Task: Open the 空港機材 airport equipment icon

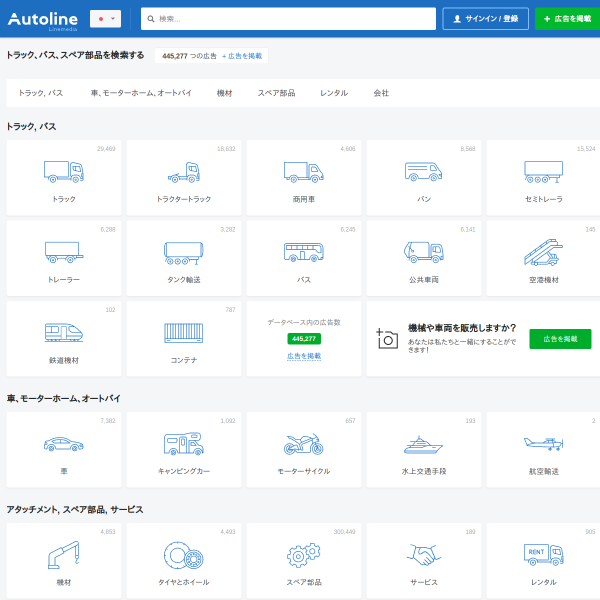Action: 543,252
